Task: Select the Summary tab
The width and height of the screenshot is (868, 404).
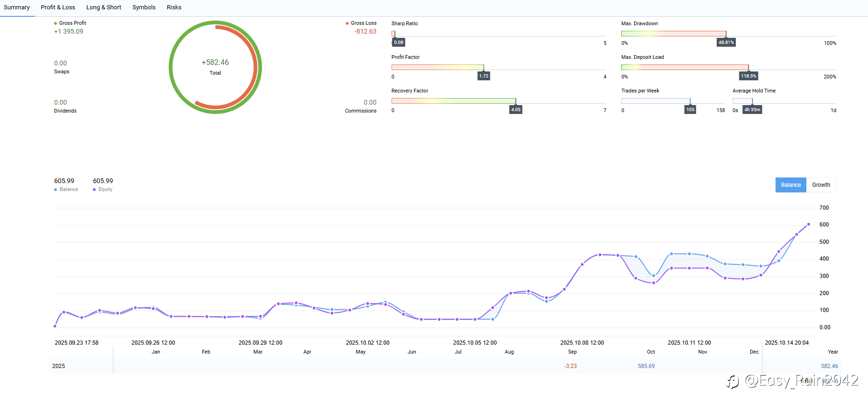Action: 17,7
